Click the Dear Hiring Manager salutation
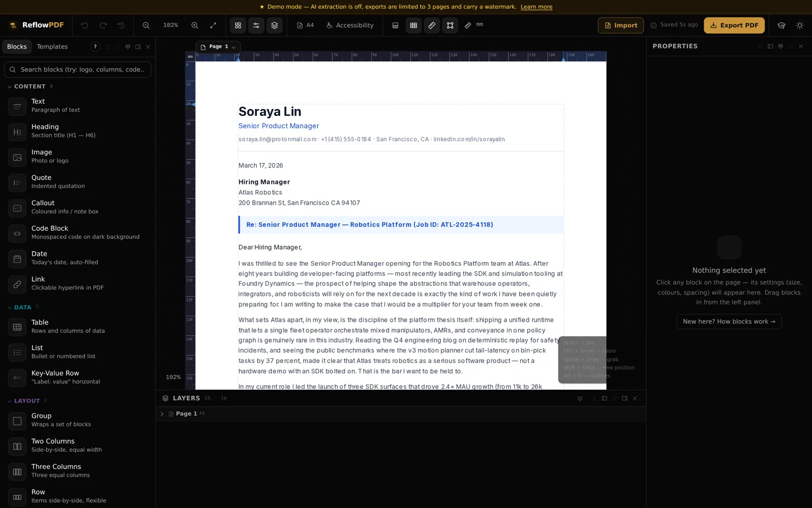812x508 pixels. tap(270, 248)
